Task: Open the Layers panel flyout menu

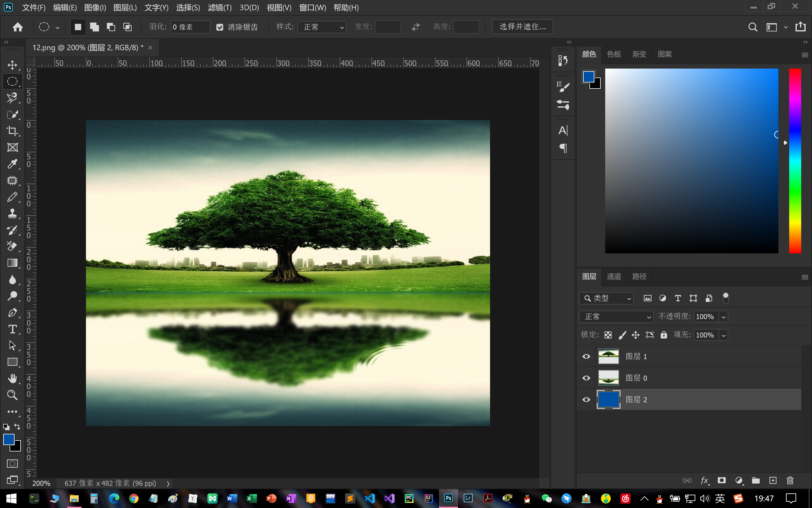Action: [805, 277]
